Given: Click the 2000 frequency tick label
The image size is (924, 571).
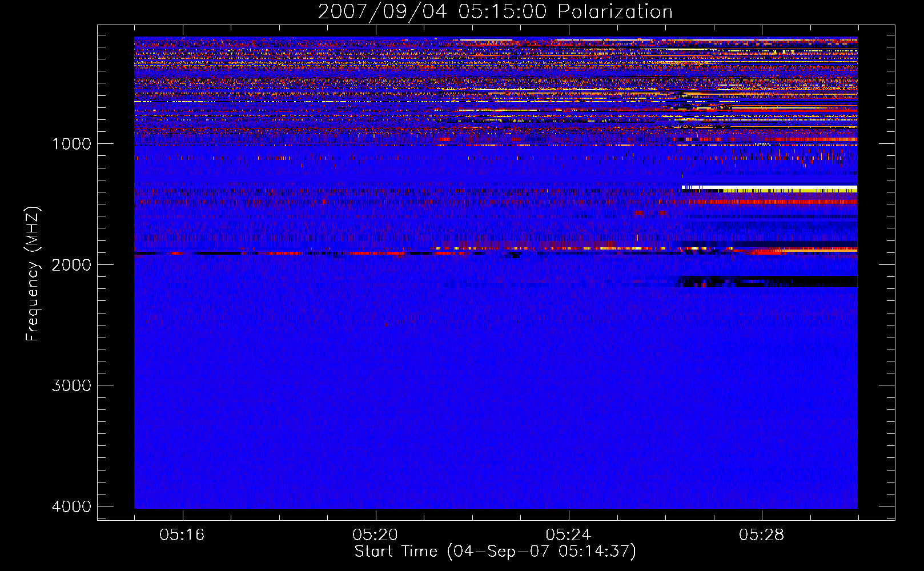Looking at the screenshot, I should [71, 265].
